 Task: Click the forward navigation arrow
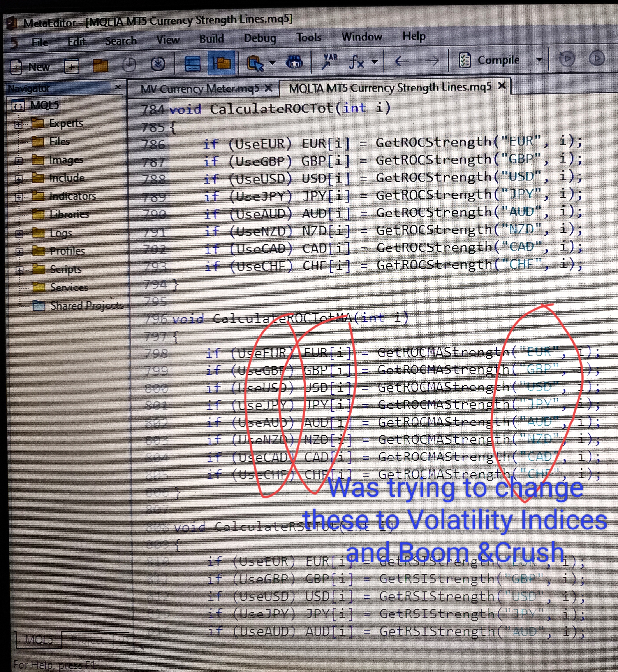431,61
